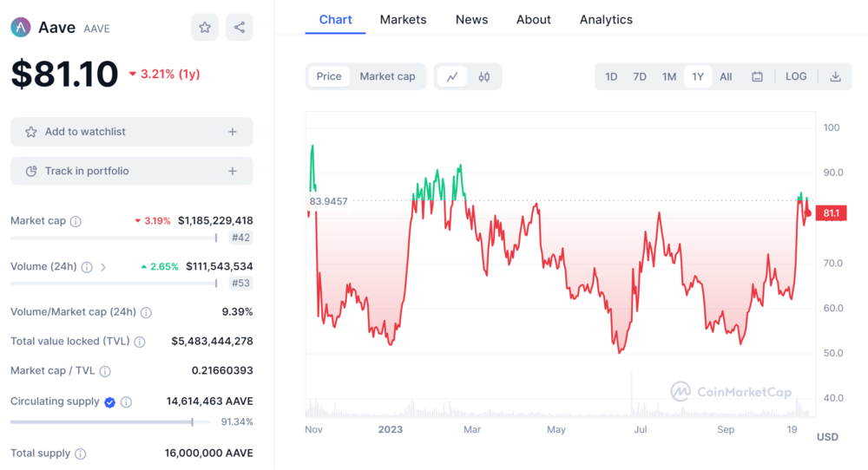This screenshot has width=868, height=470.
Task: Download chart data icon
Action: point(835,76)
